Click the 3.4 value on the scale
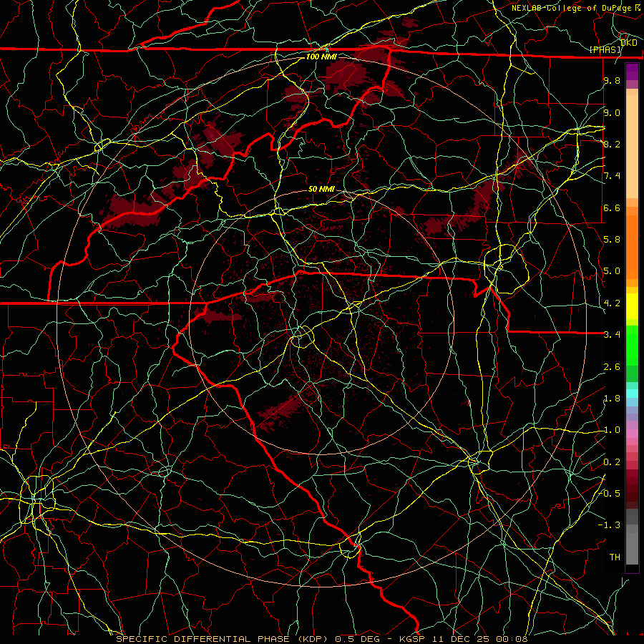Viewport: 644px width, 644px height. click(x=612, y=334)
